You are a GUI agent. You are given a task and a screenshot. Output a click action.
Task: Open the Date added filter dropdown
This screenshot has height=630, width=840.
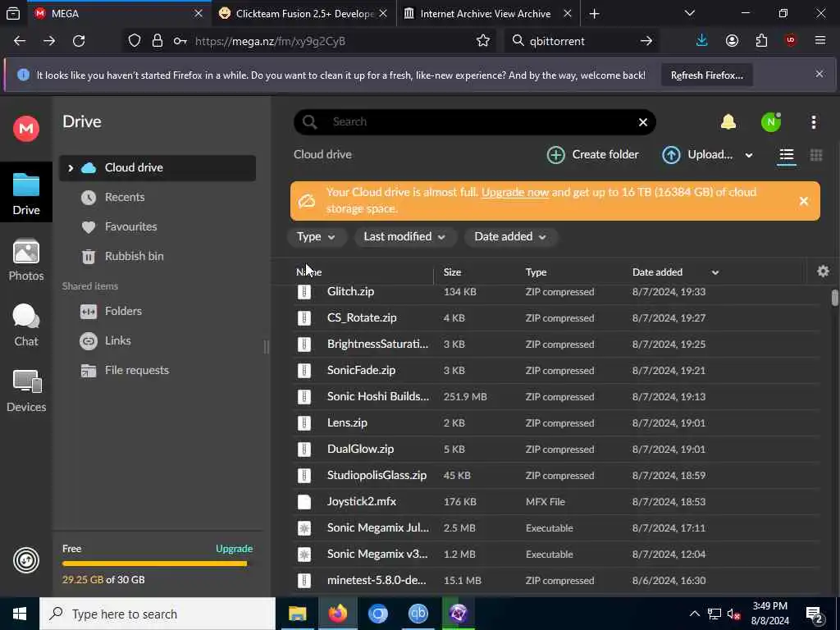click(x=510, y=237)
